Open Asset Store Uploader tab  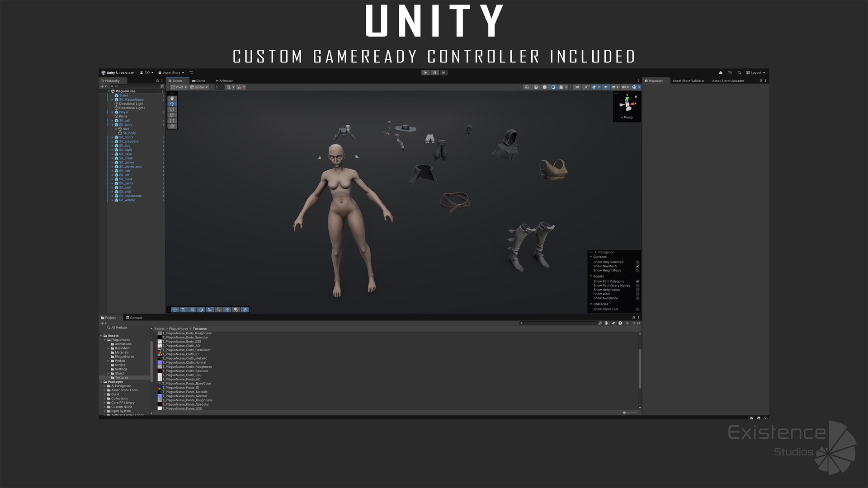[728, 81]
